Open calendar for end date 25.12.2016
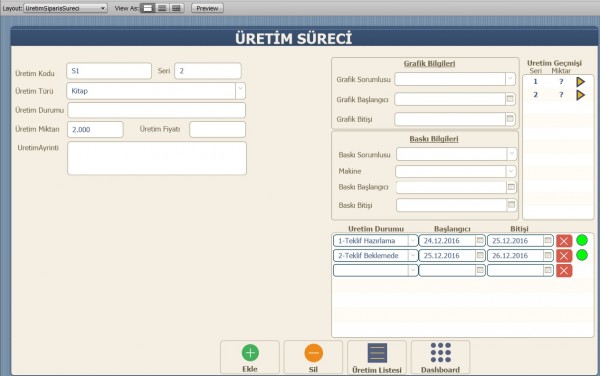Viewport: 600px width, 376px height. coord(548,241)
